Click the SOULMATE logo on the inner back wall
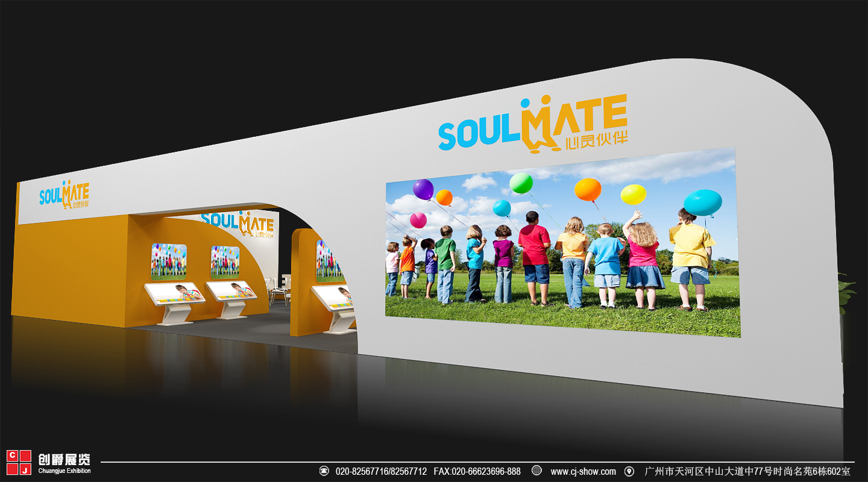Image resolution: width=868 pixels, height=482 pixels. tap(237, 224)
